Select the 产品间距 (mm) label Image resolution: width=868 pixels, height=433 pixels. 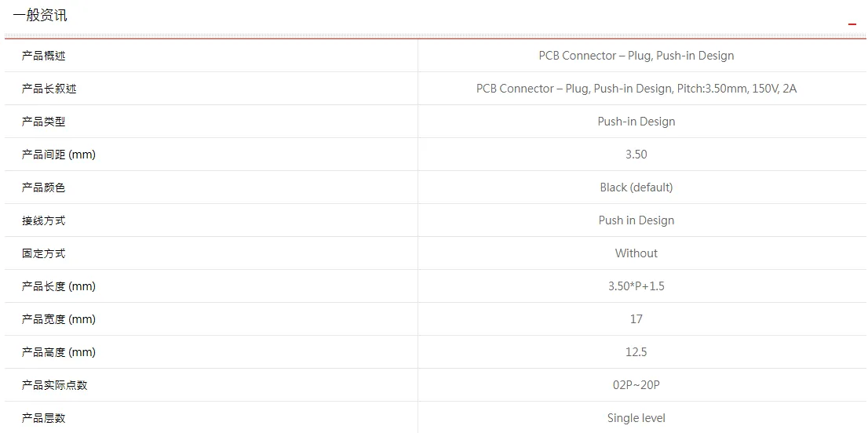[x=59, y=155]
